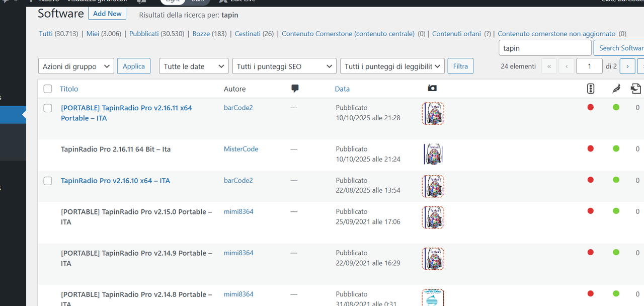Click author mimi8364 on v2.14.9 Portable row
This screenshot has height=306, width=644.
click(238, 253)
